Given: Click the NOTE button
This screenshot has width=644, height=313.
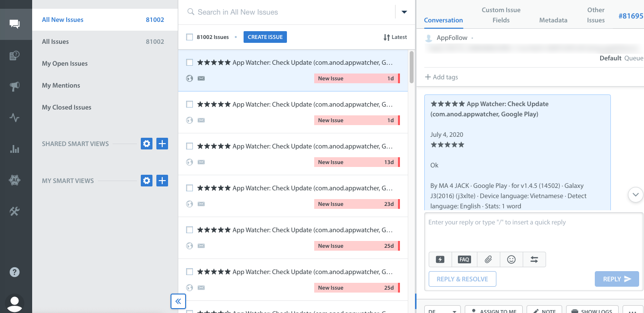Looking at the screenshot, I should click(544, 310).
